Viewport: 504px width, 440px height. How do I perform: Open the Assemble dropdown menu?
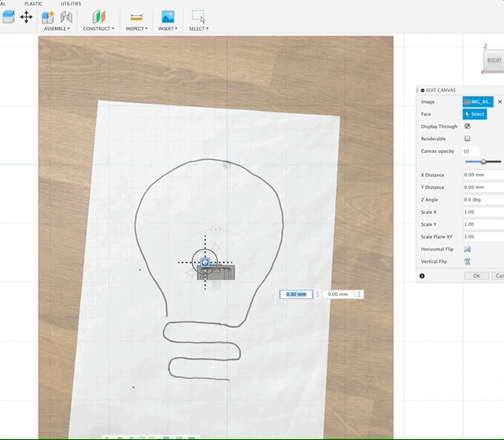(57, 28)
